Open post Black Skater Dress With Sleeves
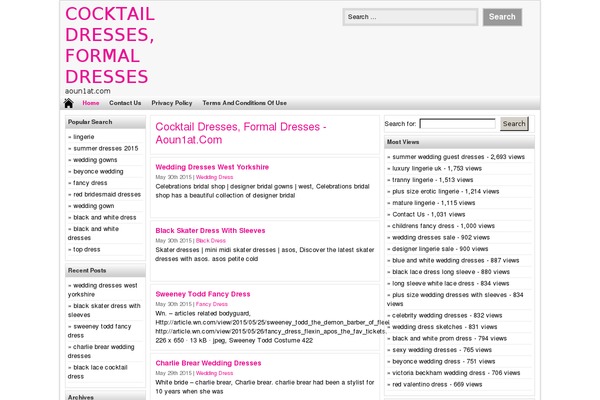 pos(210,230)
